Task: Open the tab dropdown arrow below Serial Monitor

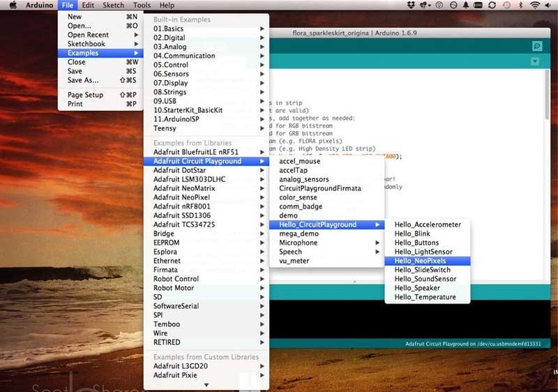Action: pyautogui.click(x=535, y=61)
